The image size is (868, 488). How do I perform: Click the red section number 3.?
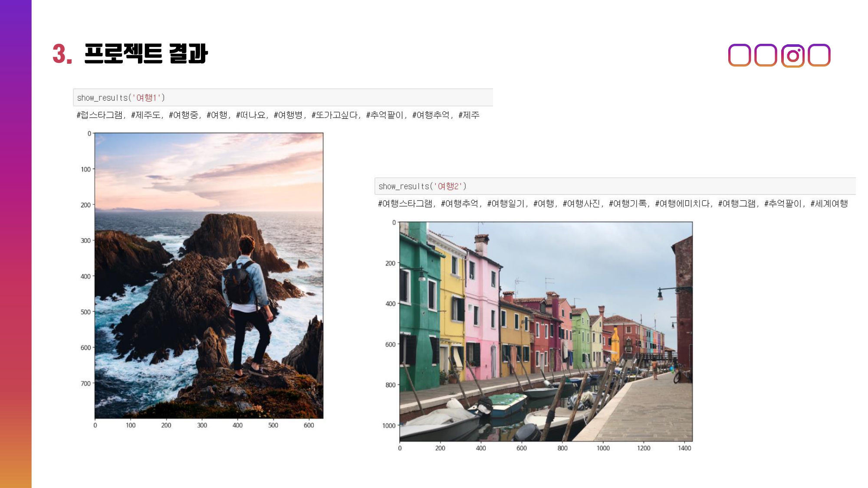pos(62,54)
